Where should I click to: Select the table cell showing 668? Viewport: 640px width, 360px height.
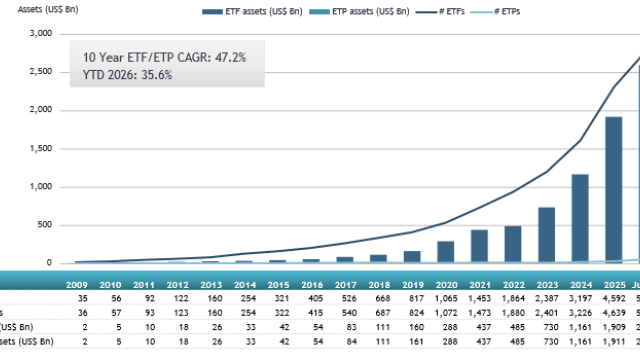[383, 299]
